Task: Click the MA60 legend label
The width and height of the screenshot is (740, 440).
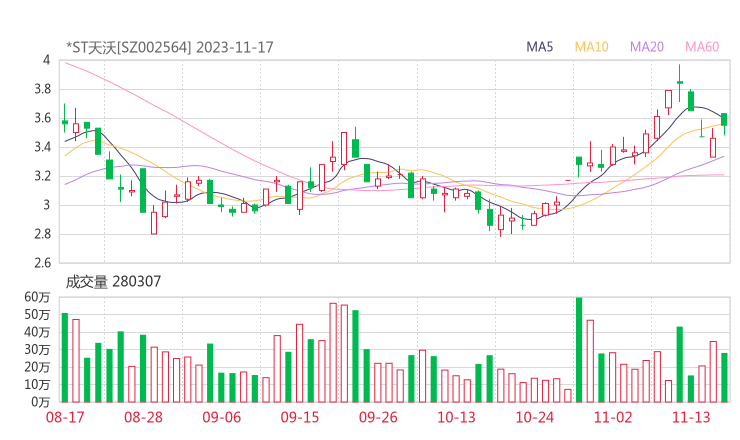Action: pos(702,47)
